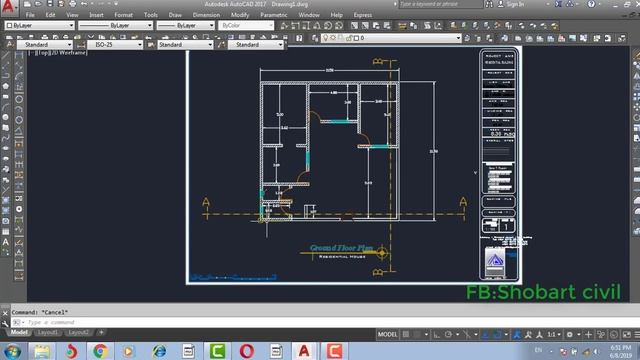Viewport: 640px width, 360px height.
Task: Open the File menu
Action: (30, 15)
